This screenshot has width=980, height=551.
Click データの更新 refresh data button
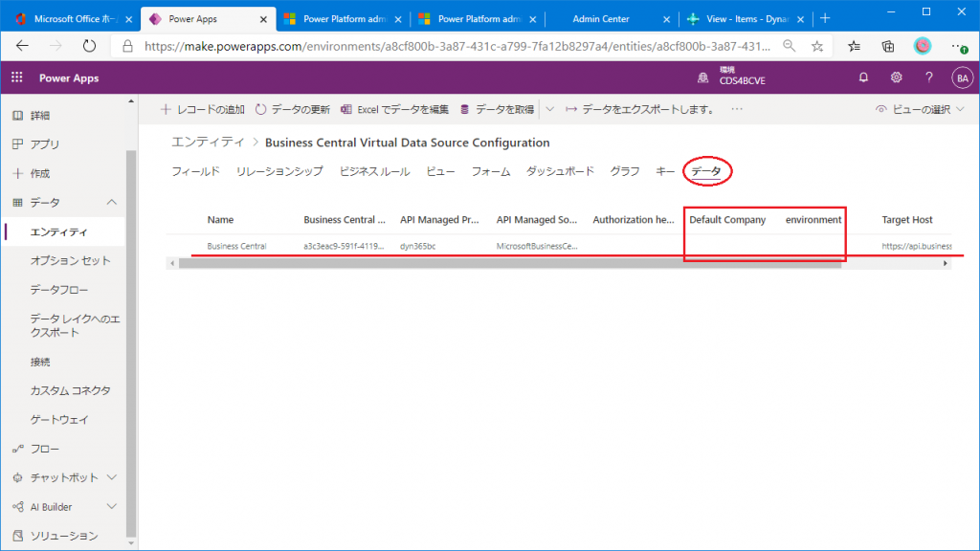click(x=292, y=109)
